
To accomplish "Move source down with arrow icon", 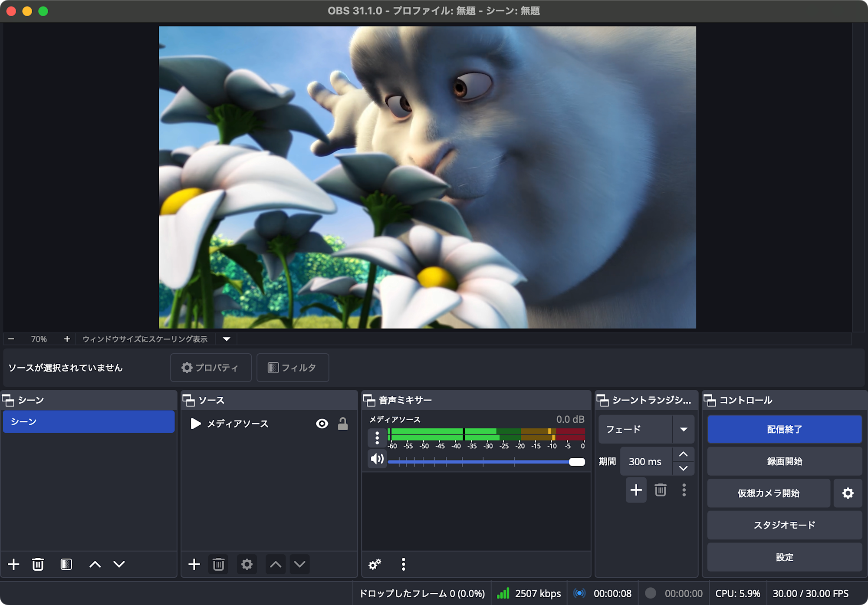I will pos(299,564).
